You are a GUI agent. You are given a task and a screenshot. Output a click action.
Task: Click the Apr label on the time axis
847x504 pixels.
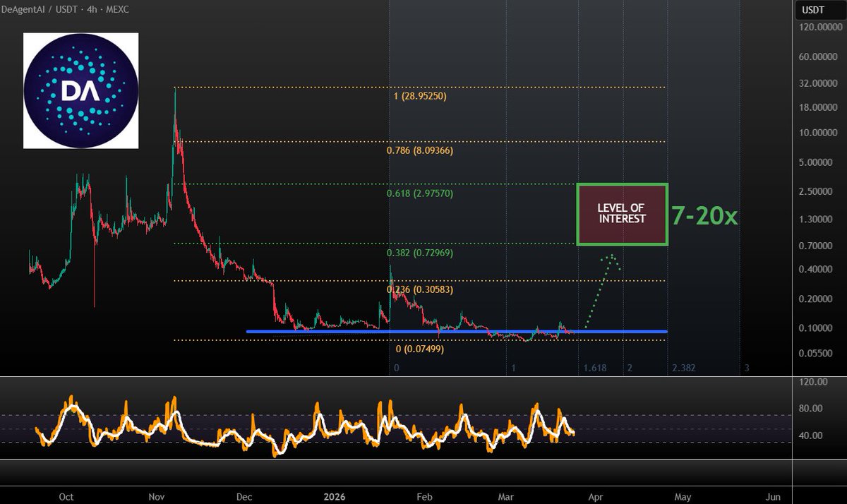[597, 497]
